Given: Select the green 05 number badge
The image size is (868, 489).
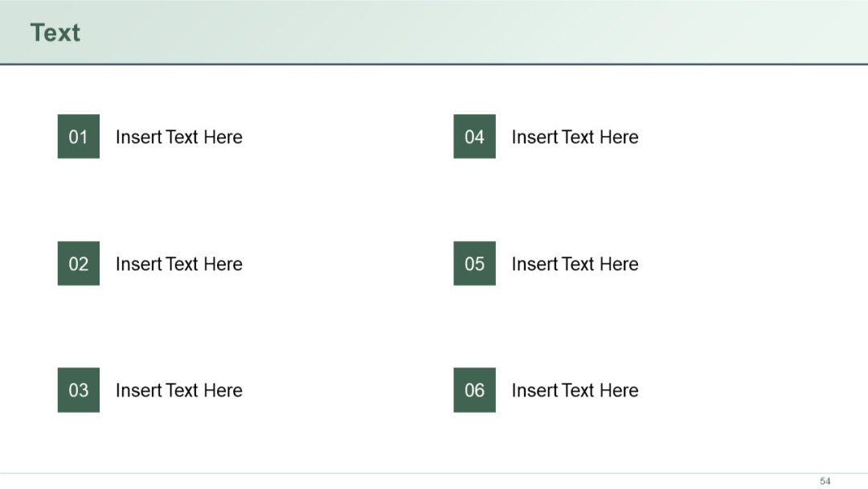Looking at the screenshot, I should (474, 264).
